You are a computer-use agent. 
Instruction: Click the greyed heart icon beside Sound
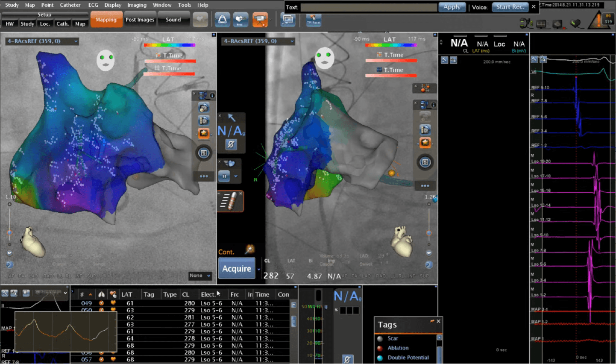coord(200,20)
